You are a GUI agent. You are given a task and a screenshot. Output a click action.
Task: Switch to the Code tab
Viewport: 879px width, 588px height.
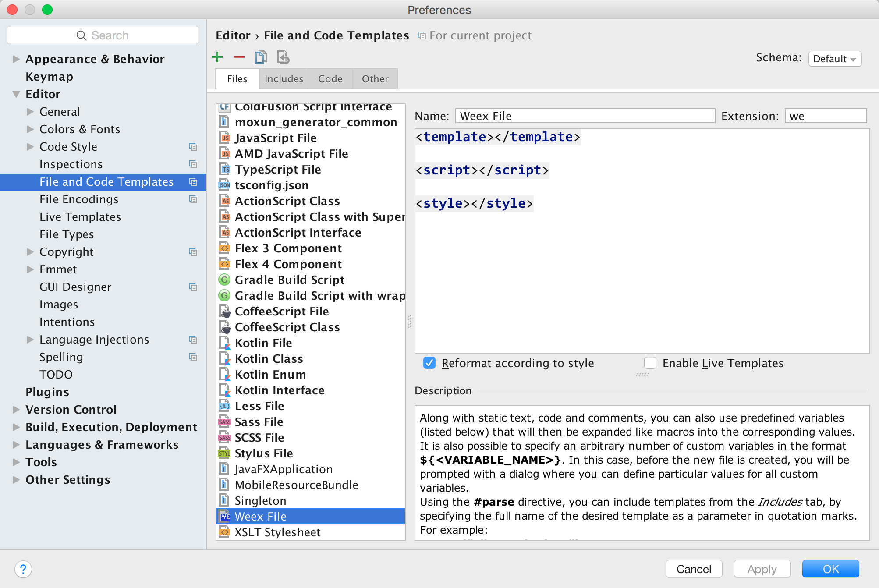click(x=330, y=79)
